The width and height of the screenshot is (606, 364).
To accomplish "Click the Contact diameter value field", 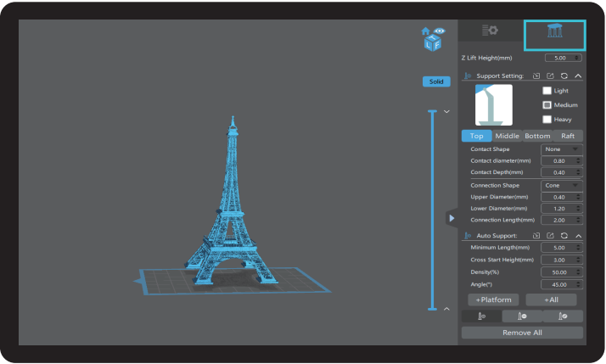I will tap(562, 160).
